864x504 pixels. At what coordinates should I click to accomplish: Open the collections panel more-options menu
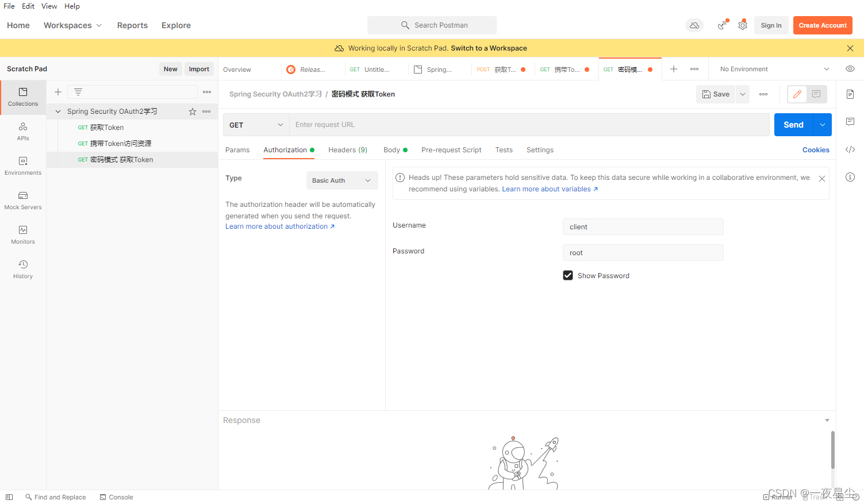point(207,92)
